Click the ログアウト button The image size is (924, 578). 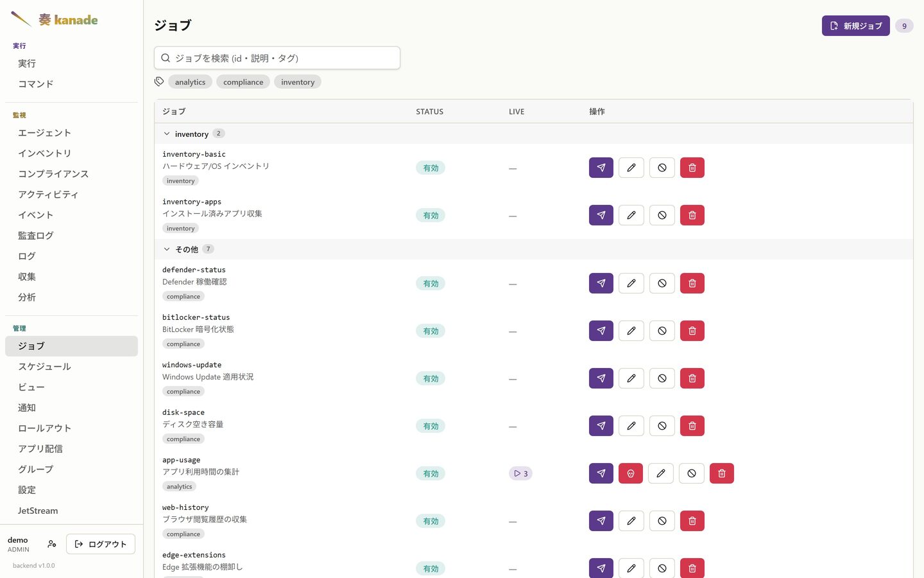[x=101, y=544]
